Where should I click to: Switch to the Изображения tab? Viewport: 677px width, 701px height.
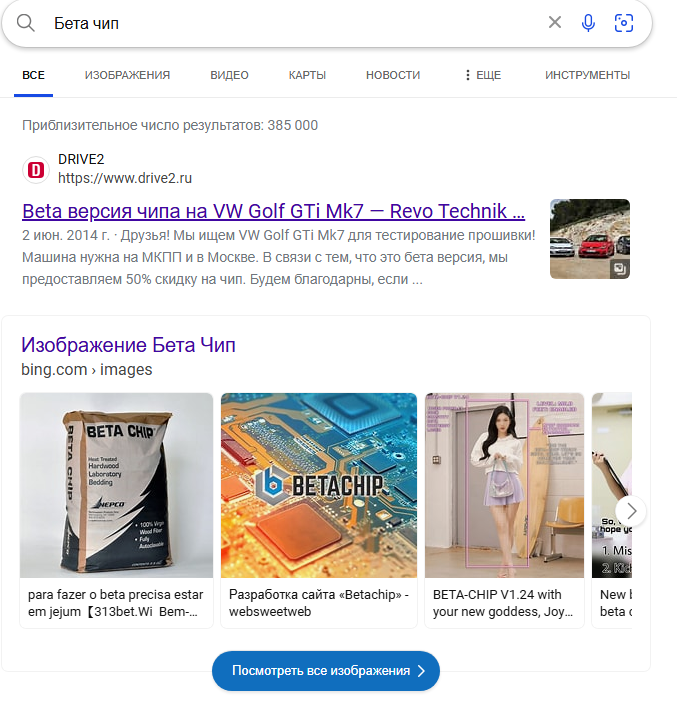coord(127,75)
